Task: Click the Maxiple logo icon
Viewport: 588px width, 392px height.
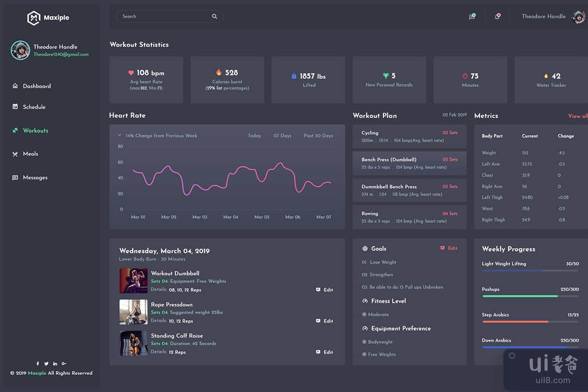Action: [x=33, y=18]
